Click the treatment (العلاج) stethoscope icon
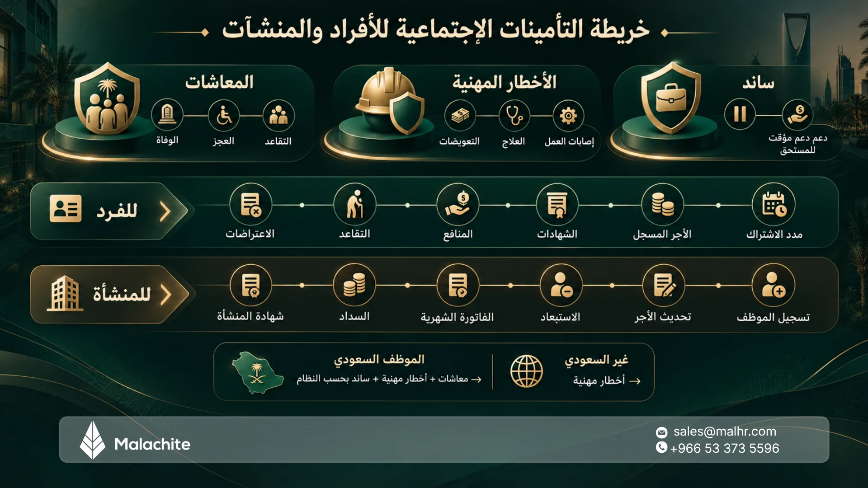This screenshot has width=868, height=488. pyautogui.click(x=514, y=116)
